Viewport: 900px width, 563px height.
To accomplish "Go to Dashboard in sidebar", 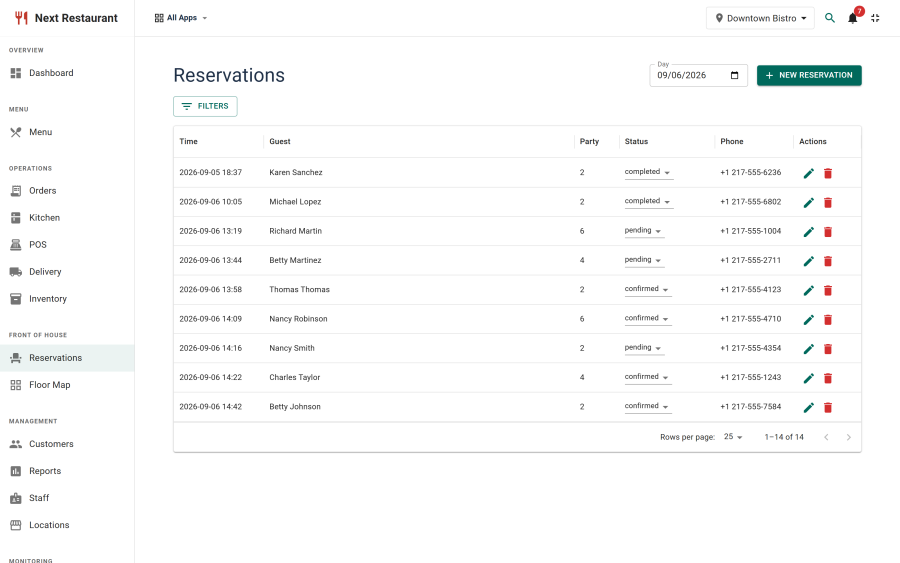I will tap(67, 73).
